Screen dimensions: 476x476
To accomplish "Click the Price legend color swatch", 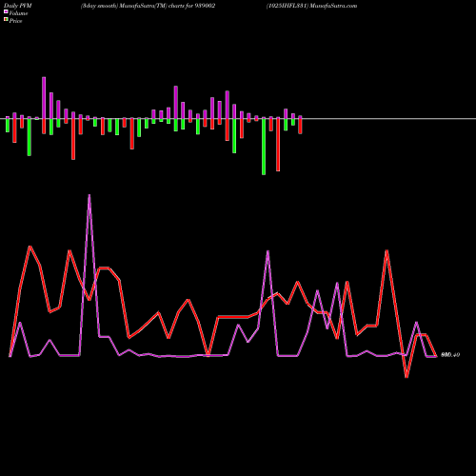I will tap(6, 20).
